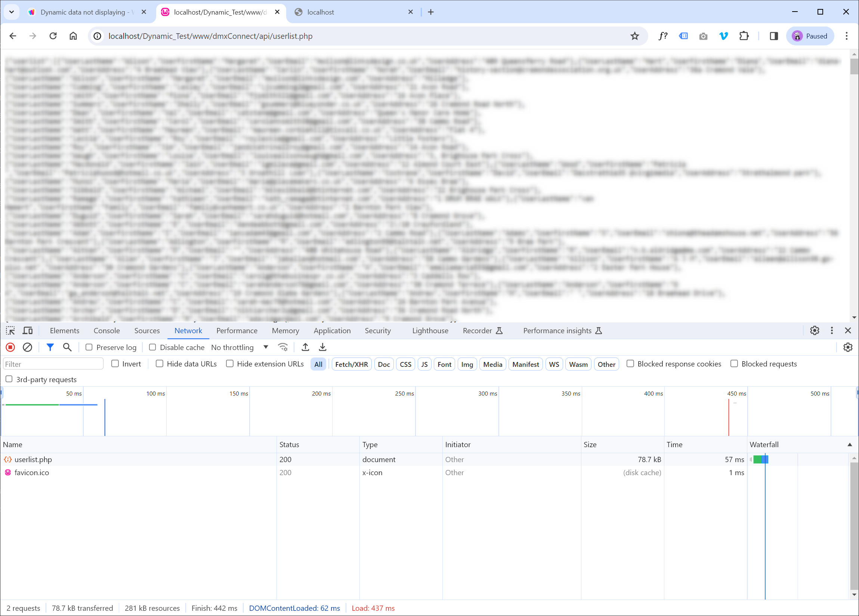Bookmark this page star icon

coord(635,36)
